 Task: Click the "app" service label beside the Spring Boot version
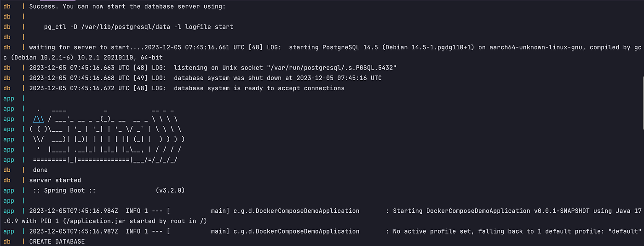tap(9, 190)
